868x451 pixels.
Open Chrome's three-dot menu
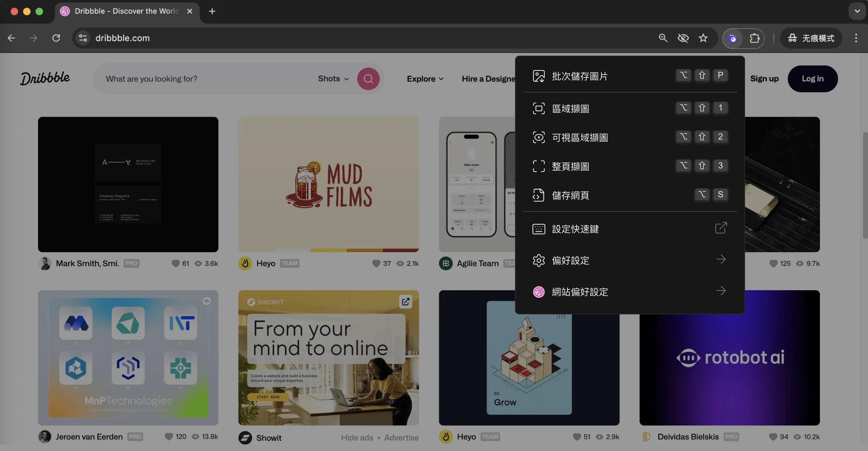coord(856,38)
